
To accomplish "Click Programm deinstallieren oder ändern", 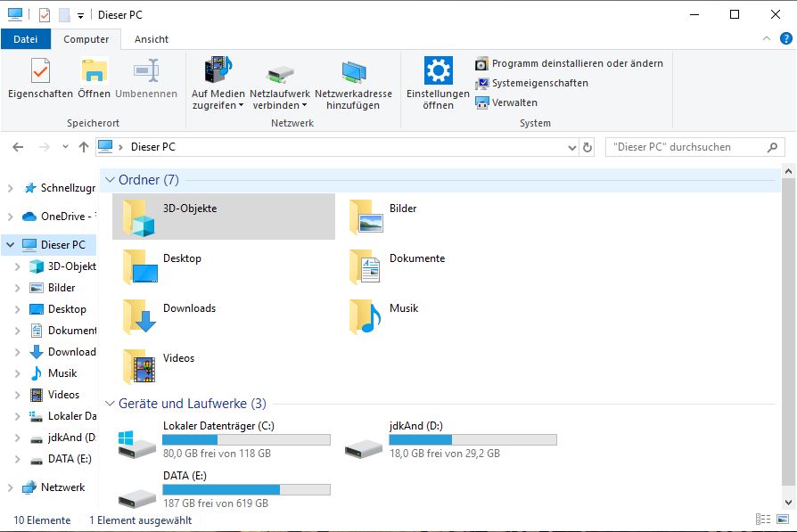I will pos(570,63).
